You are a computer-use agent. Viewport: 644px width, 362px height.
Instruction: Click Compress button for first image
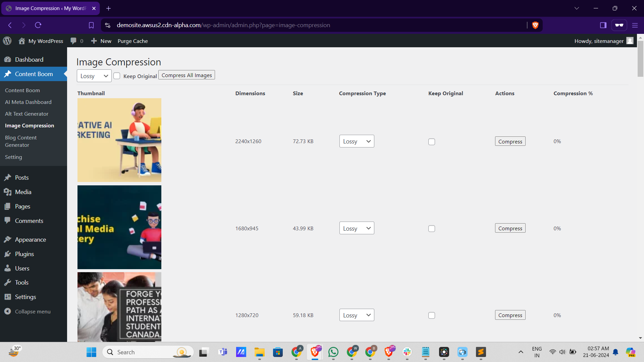[x=510, y=141]
